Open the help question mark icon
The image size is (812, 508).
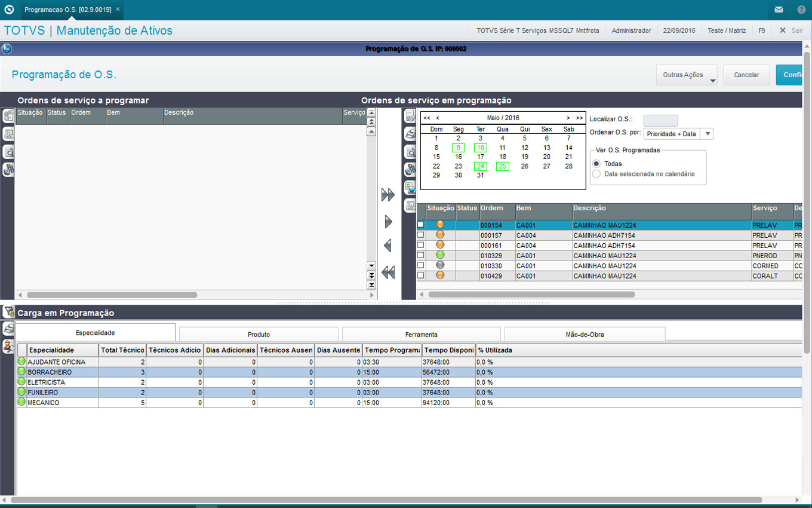tap(801, 10)
